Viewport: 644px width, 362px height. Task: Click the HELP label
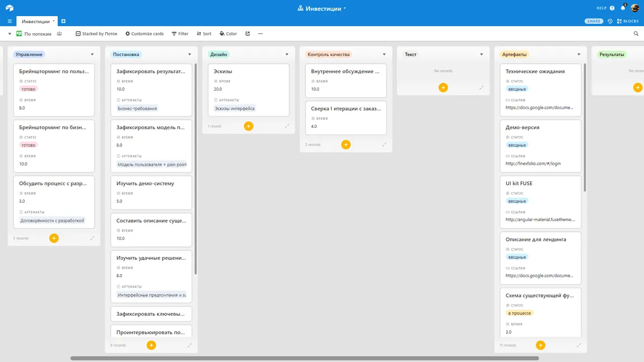click(602, 8)
